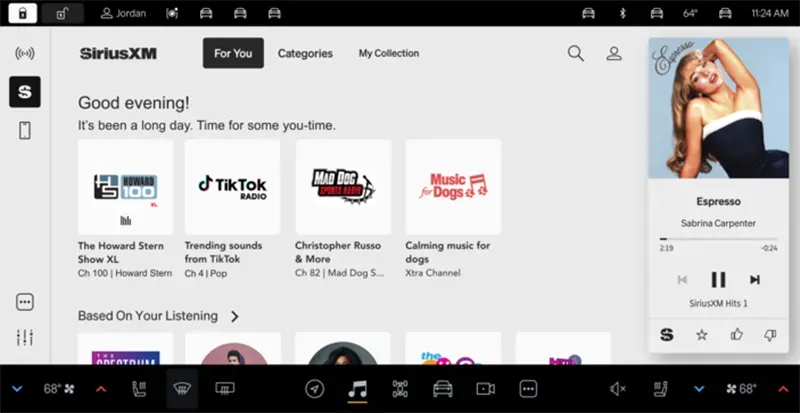Screen dimensions: 800x413
Task: Open the SiriusXM account profile icon
Action: (614, 54)
